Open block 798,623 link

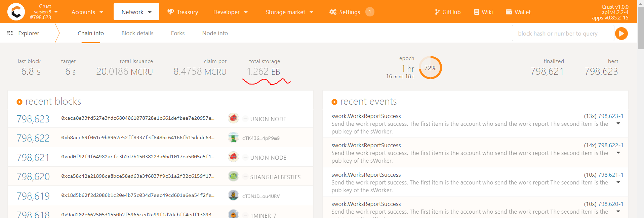(33, 119)
